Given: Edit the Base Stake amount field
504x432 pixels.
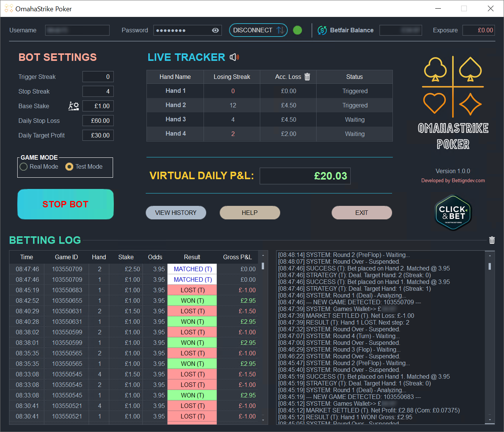Looking at the screenshot, I should 98,106.
